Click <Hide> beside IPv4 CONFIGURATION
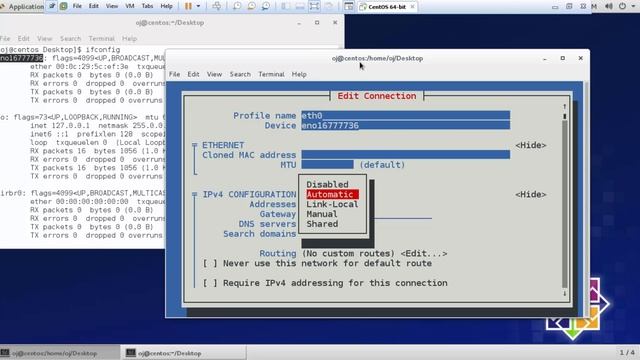640x360 pixels. click(x=530, y=194)
